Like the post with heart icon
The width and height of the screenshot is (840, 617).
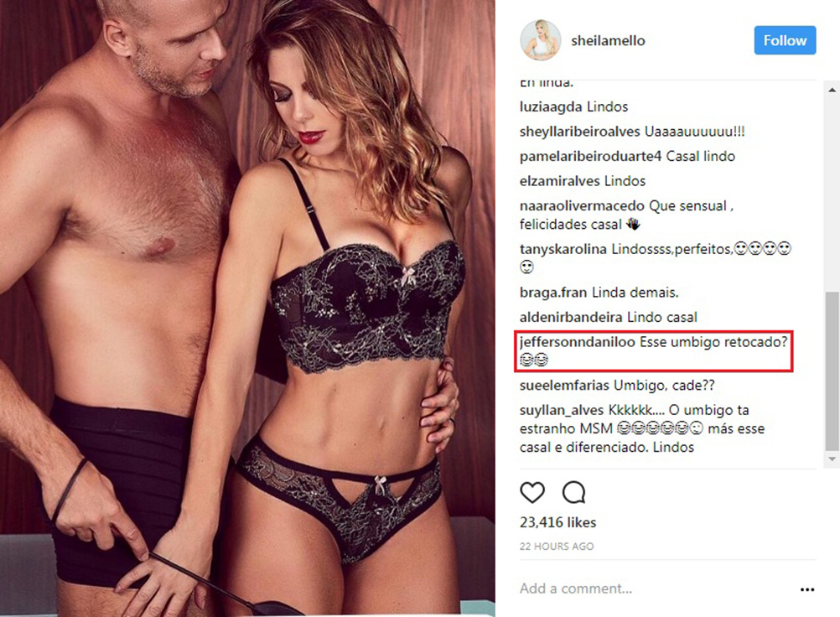pos(532,492)
